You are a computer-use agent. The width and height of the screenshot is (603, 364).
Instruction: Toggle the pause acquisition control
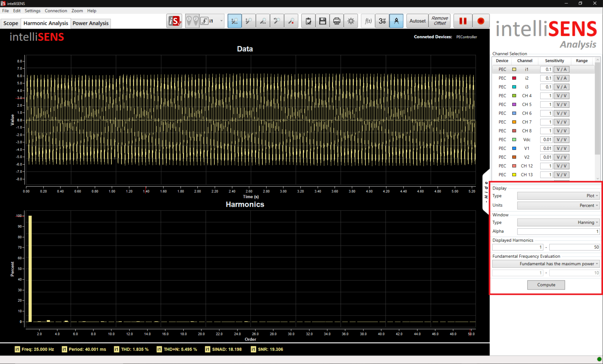point(462,21)
